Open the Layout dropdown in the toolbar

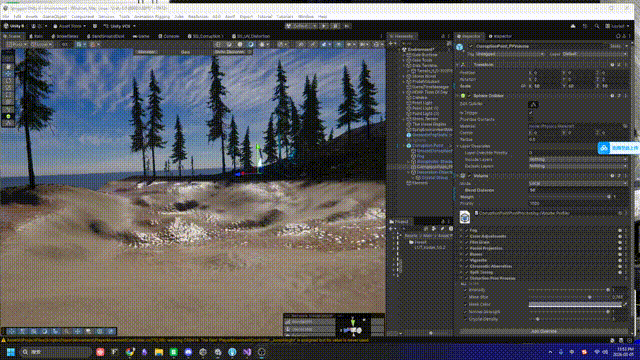tap(617, 26)
